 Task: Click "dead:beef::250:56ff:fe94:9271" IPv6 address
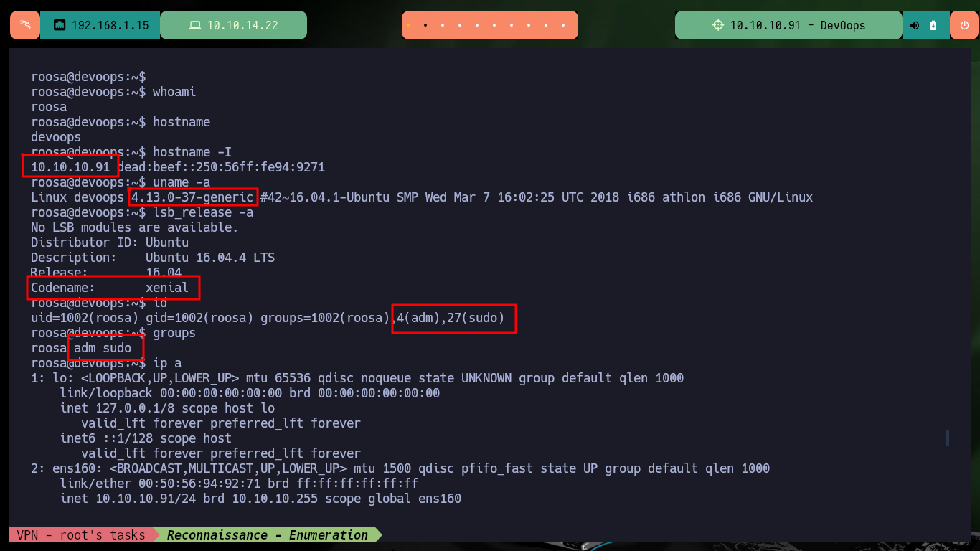221,167
